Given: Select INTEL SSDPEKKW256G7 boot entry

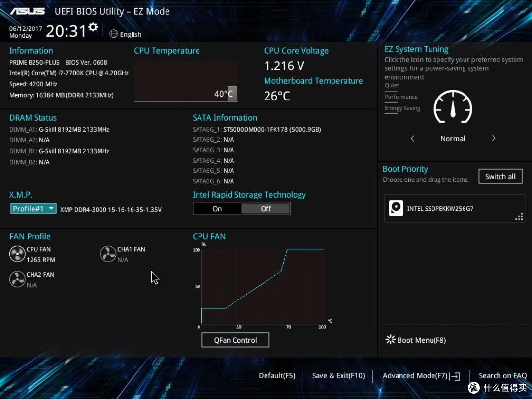Looking at the screenshot, I should click(455, 208).
